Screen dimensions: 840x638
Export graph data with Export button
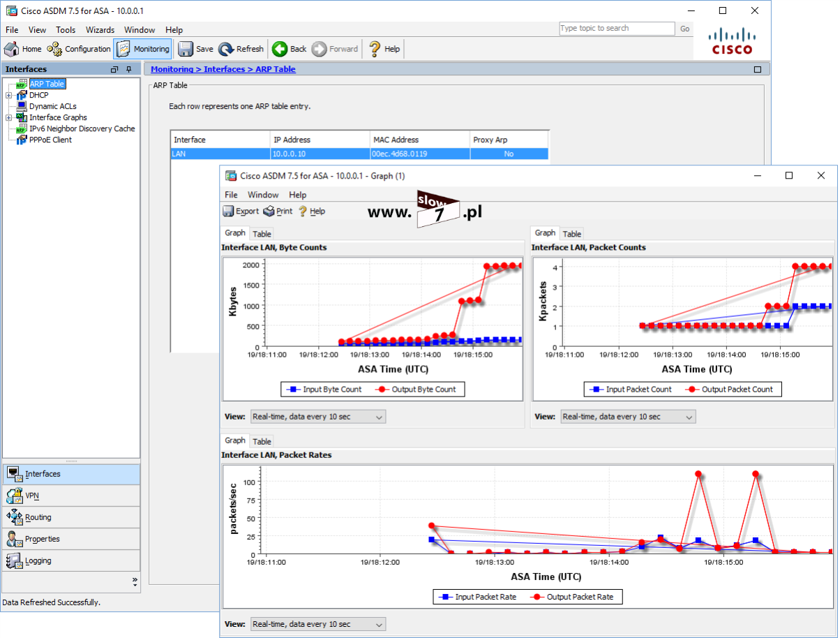pyautogui.click(x=241, y=211)
